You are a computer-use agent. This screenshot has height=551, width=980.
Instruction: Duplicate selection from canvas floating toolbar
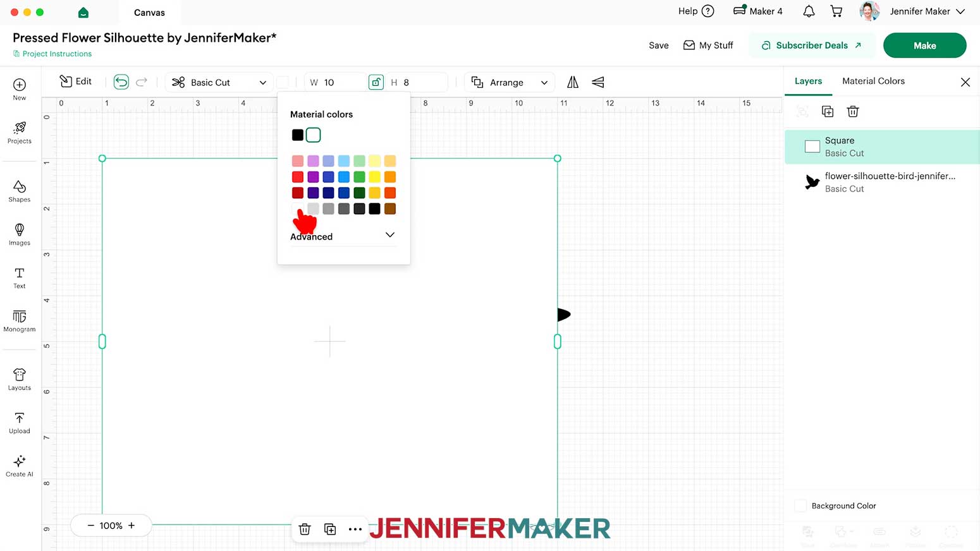[330, 529]
